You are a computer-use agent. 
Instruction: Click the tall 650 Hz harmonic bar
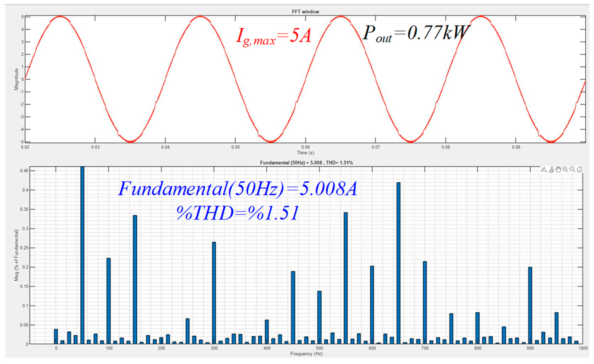[x=398, y=263]
